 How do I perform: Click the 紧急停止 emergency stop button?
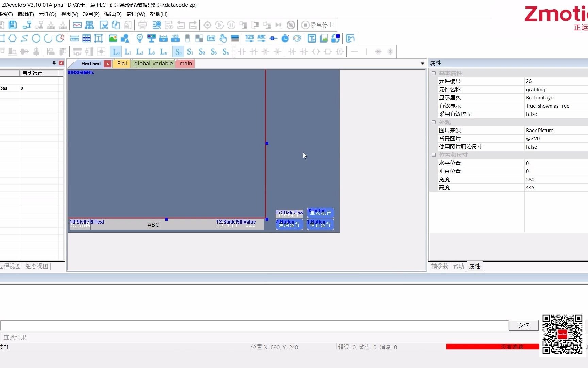(317, 25)
